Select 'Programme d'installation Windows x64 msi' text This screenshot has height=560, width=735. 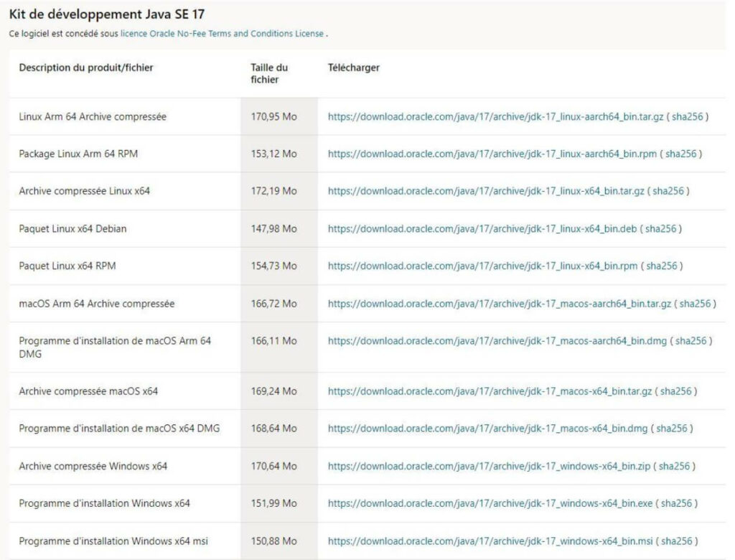click(x=113, y=541)
